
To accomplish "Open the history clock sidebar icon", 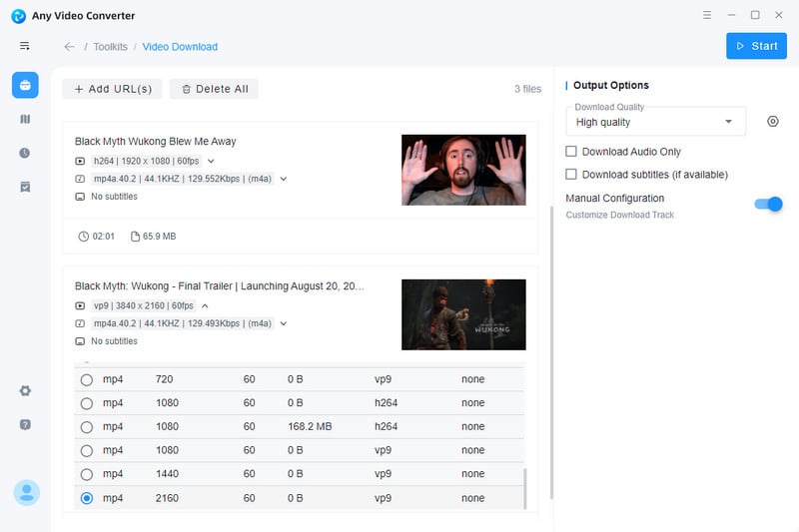I will click(x=25, y=153).
